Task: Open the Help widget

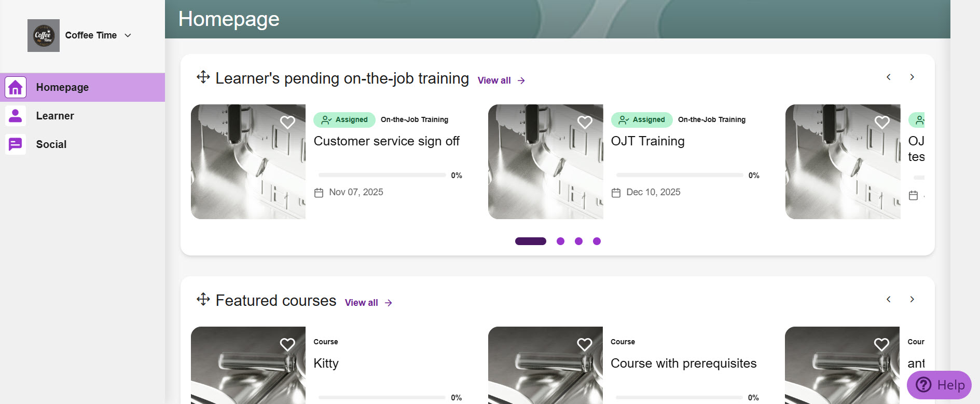Action: coord(939,385)
